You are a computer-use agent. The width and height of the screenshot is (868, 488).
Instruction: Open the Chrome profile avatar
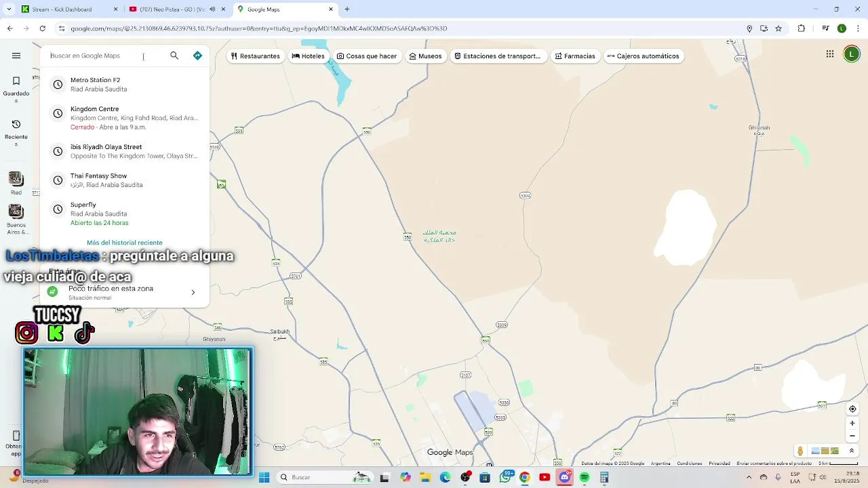click(x=842, y=28)
